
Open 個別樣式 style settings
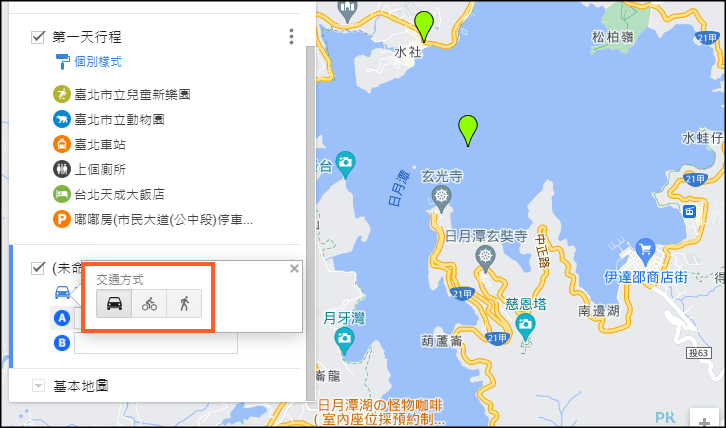(98, 62)
